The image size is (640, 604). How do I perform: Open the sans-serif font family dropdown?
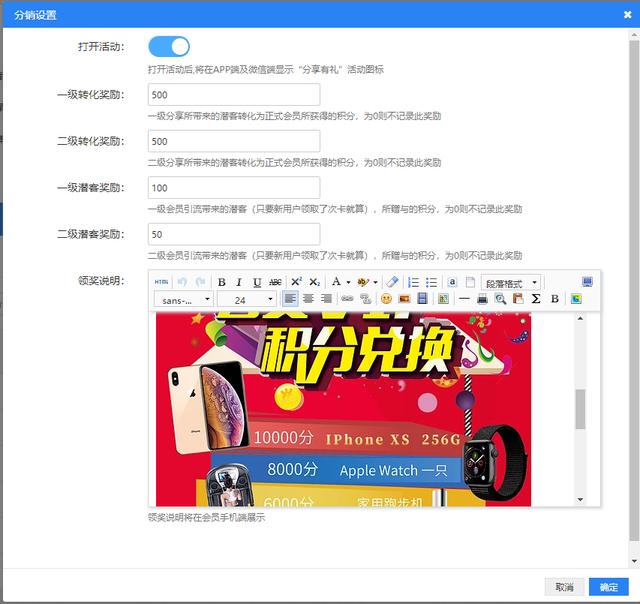click(183, 300)
